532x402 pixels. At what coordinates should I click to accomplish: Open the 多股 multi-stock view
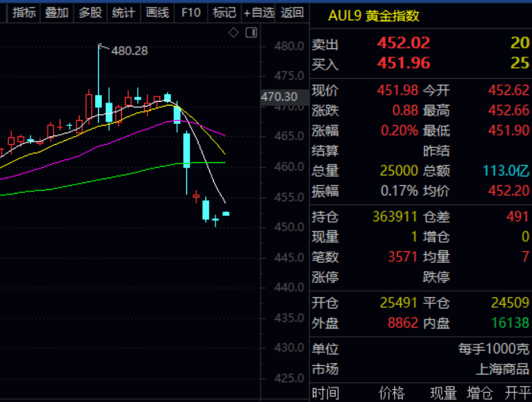(x=90, y=12)
